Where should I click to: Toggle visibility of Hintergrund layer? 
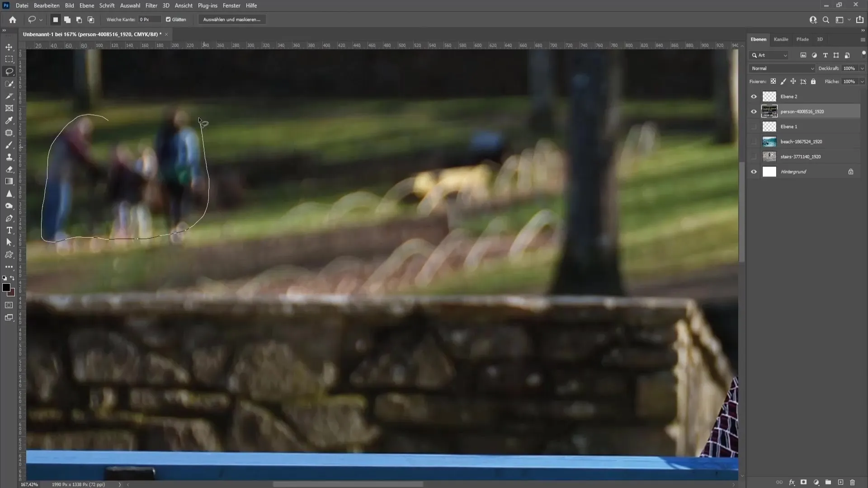754,172
